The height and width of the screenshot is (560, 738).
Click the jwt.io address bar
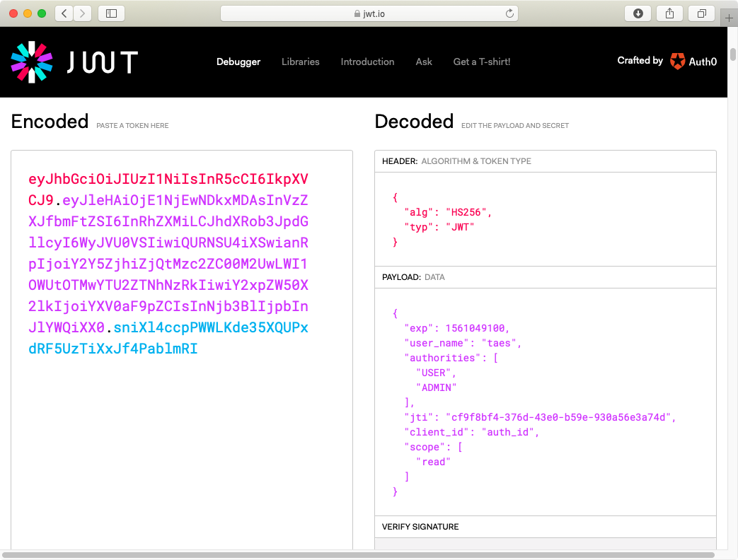[x=369, y=13]
